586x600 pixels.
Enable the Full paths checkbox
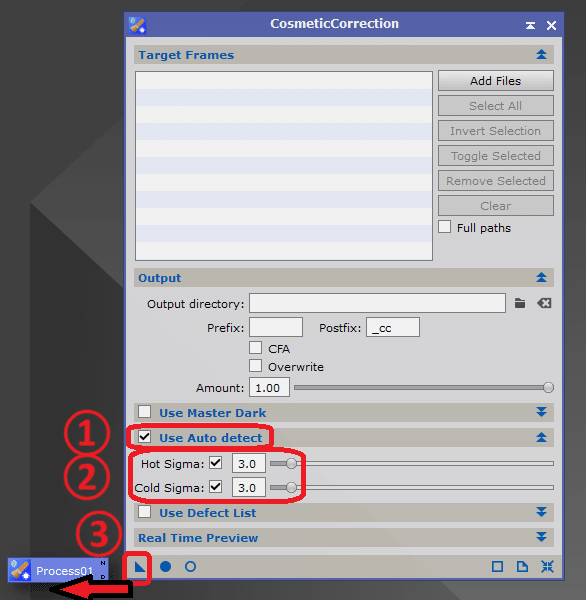(x=444, y=227)
